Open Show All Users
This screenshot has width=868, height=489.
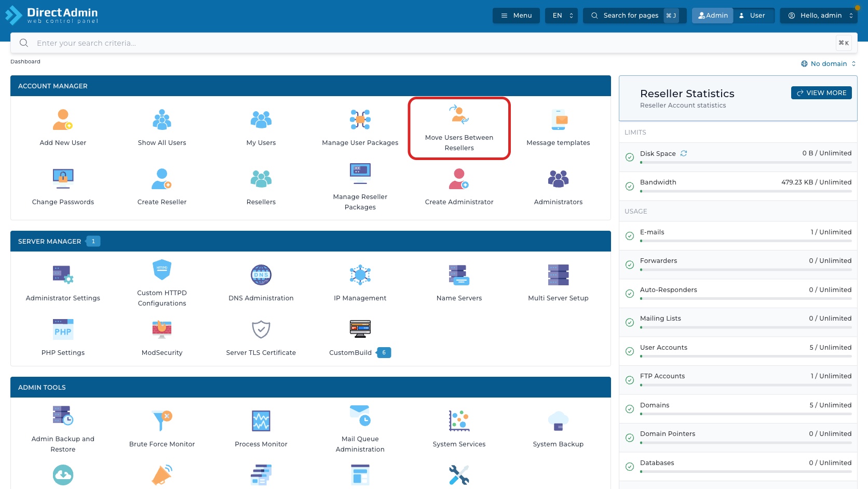coord(162,127)
